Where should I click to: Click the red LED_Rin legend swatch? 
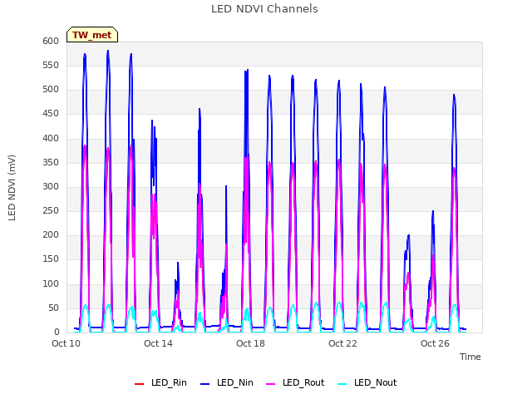139,384
